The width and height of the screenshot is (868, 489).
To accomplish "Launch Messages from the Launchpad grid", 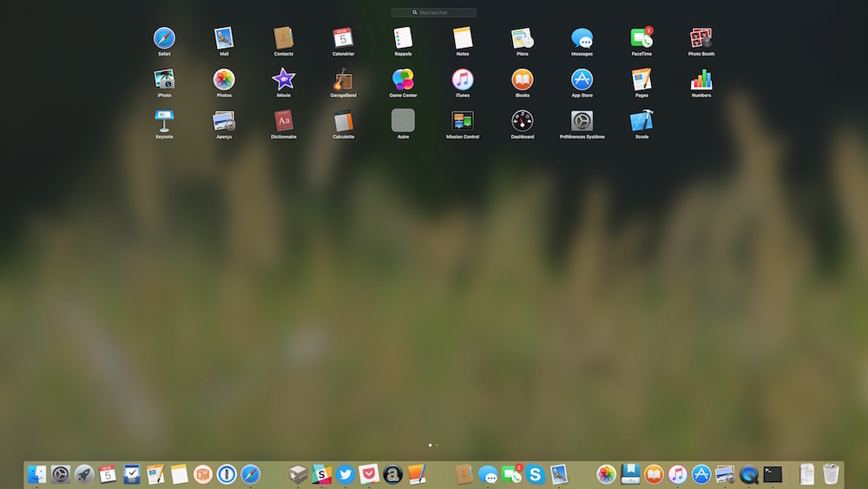I will pyautogui.click(x=582, y=38).
